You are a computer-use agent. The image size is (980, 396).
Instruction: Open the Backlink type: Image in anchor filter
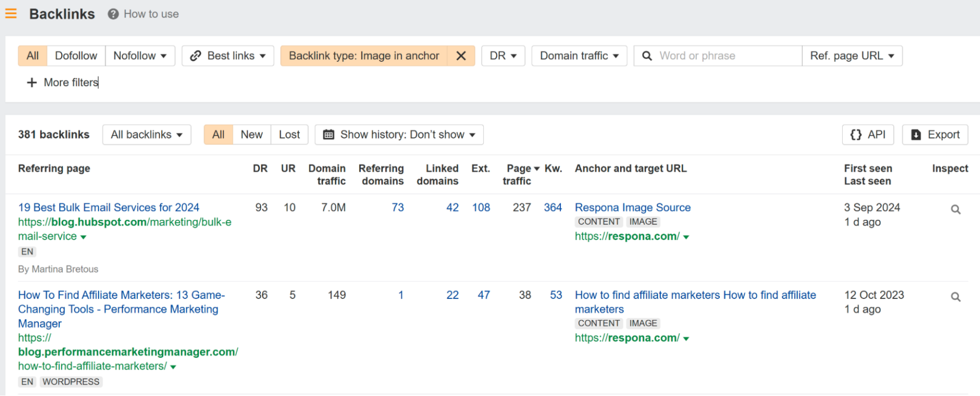pos(364,56)
